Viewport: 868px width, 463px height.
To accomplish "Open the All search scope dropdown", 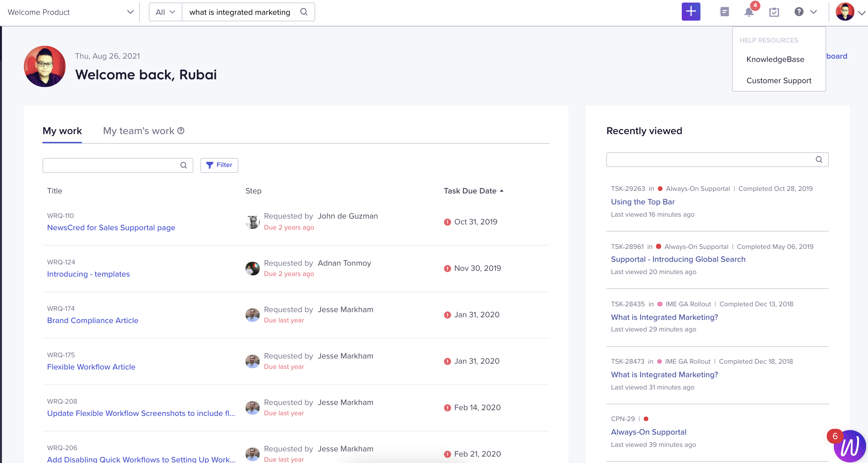I will tap(165, 12).
